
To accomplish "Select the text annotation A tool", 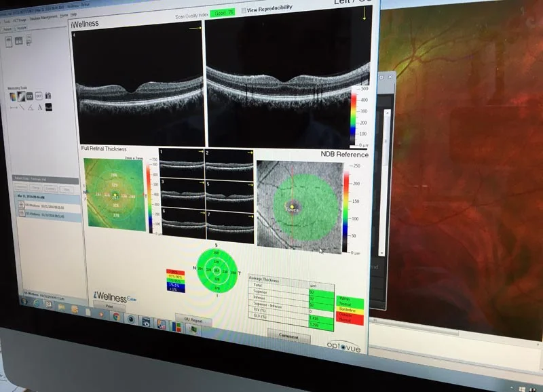I will [40, 107].
